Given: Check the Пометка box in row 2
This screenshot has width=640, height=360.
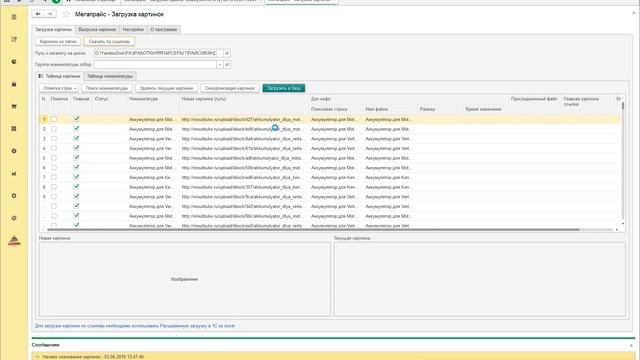Looking at the screenshot, I should click(54, 129).
